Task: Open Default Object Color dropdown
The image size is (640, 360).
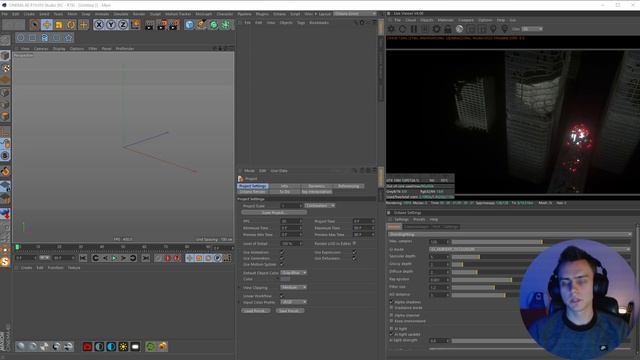Action: (x=293, y=273)
